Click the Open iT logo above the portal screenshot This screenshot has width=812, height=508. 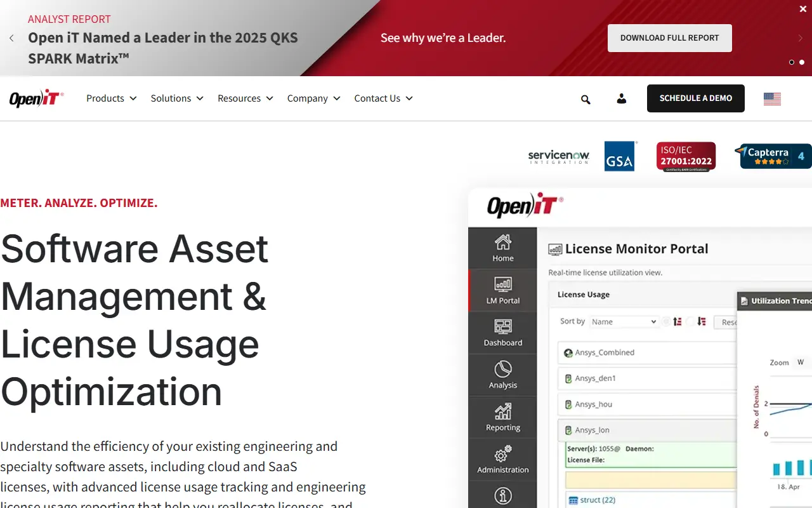[525, 205]
